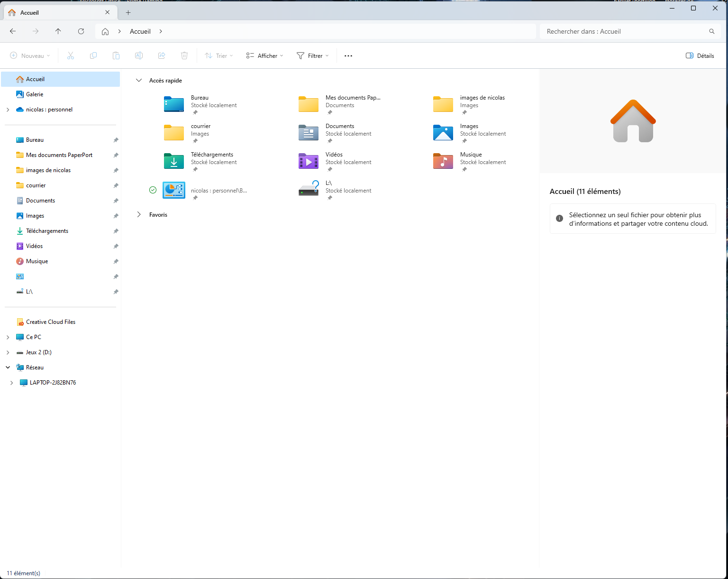The image size is (728, 579).
Task: Collapse the Accès rapide section
Action: pyautogui.click(x=139, y=81)
